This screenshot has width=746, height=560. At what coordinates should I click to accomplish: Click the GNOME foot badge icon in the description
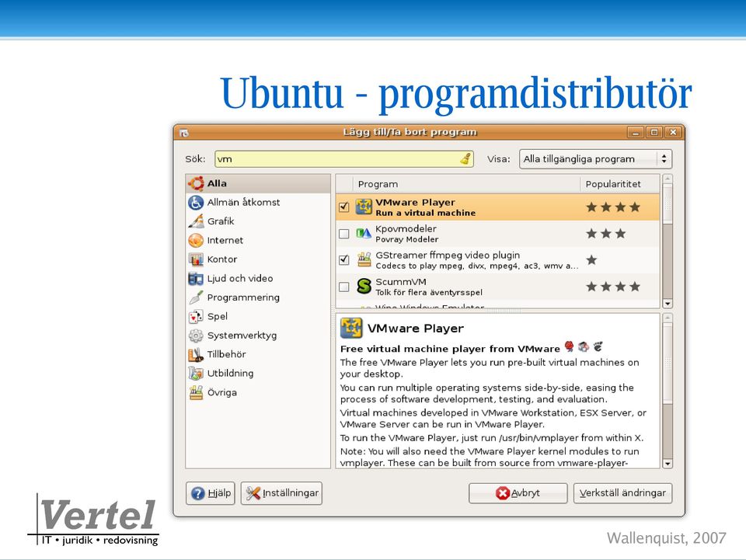598,347
